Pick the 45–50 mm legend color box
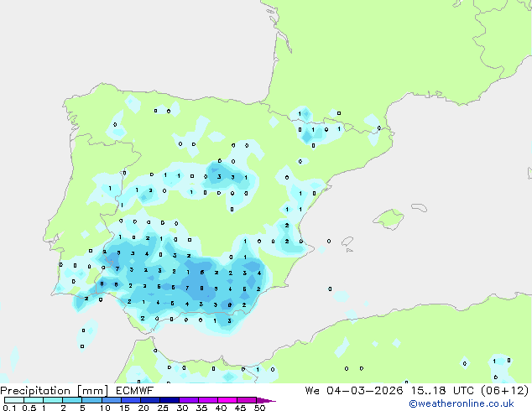 click(247, 400)
